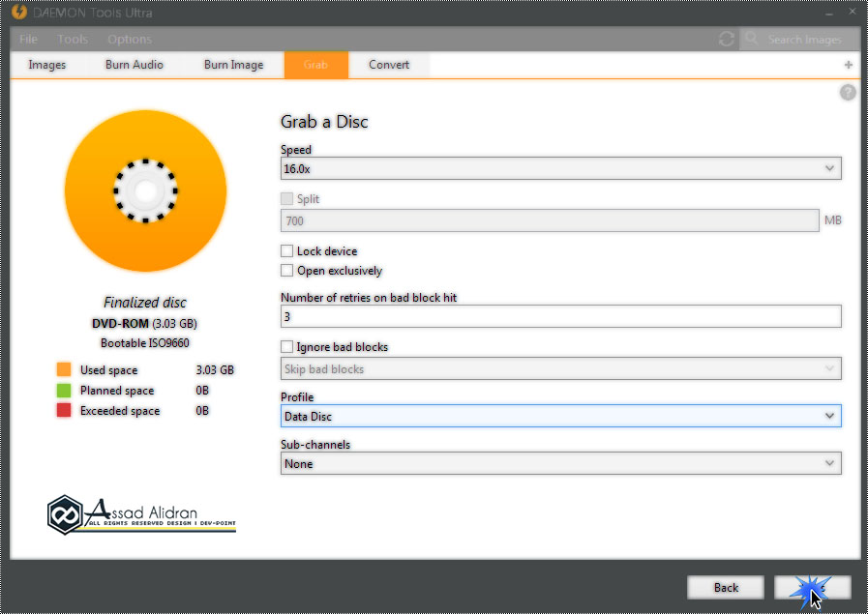Select the Grab tab

coord(315,65)
